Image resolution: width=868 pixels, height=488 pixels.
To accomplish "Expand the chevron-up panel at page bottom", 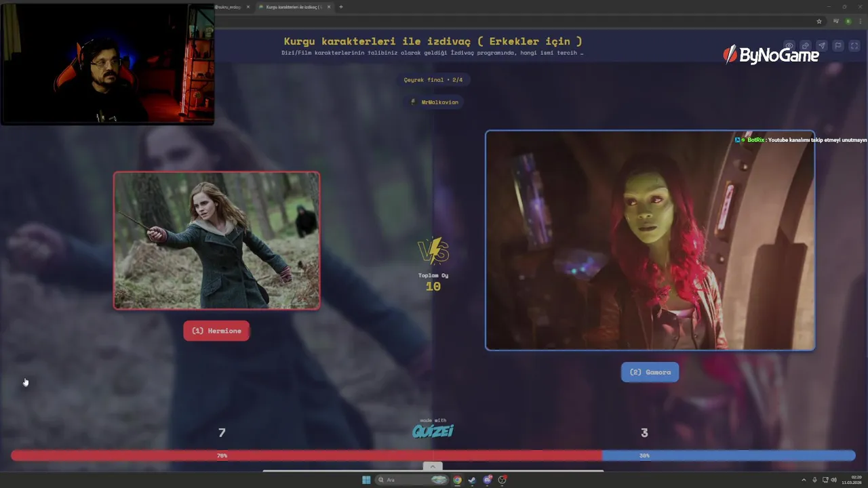I will tap(433, 466).
